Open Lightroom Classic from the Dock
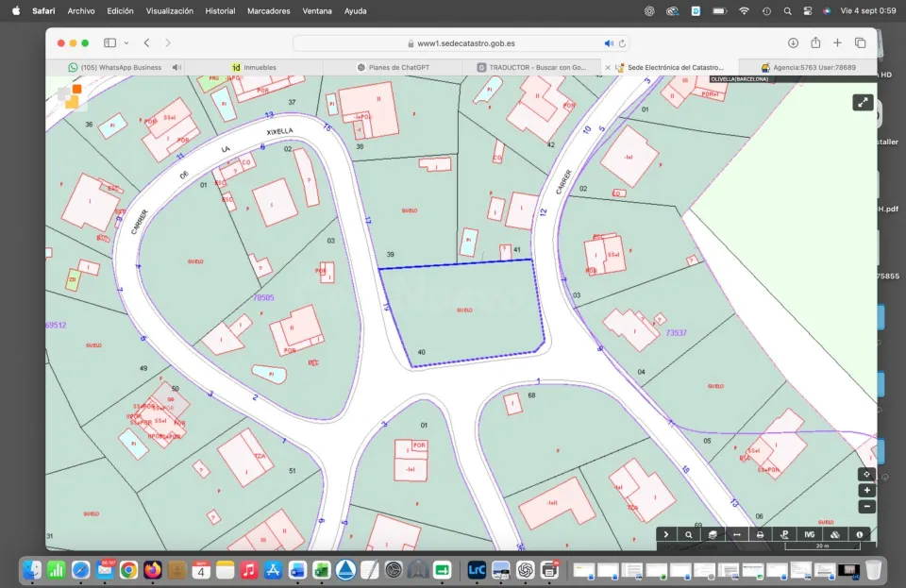The image size is (906, 588). 477,571
